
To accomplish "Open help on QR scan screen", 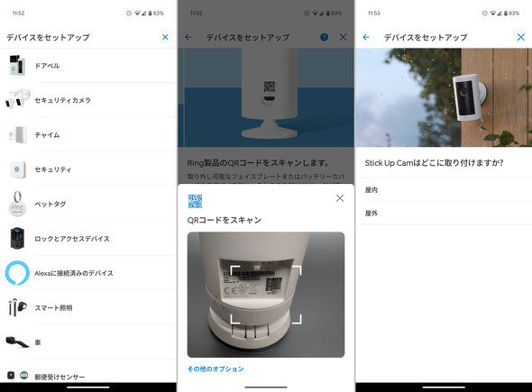I will 324,37.
